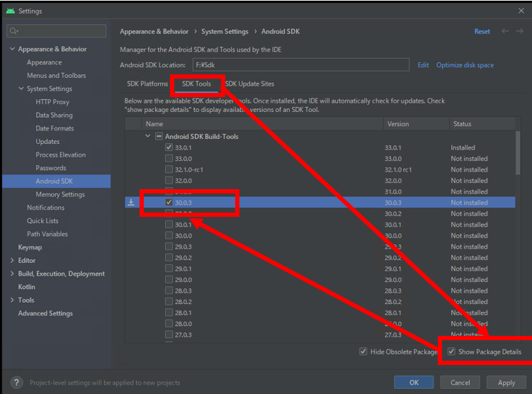This screenshot has width=532, height=394.
Task: Open Date Formats settings
Action: (55, 128)
